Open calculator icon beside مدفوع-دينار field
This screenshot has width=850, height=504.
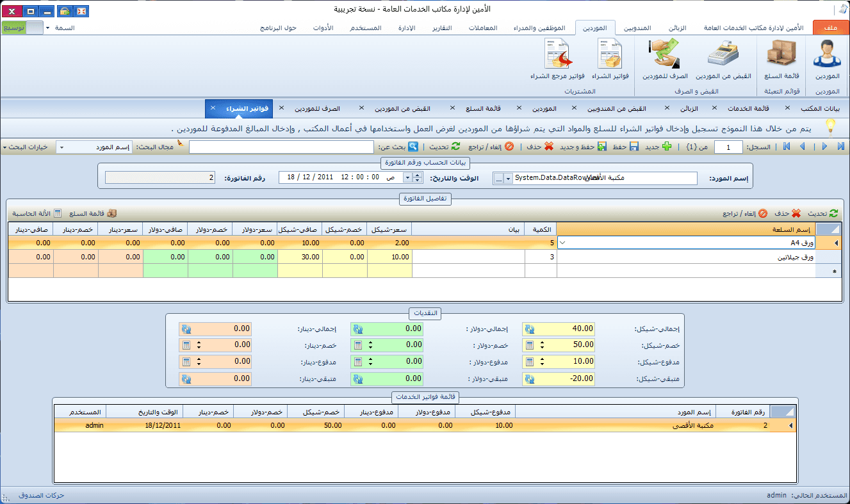click(x=186, y=362)
